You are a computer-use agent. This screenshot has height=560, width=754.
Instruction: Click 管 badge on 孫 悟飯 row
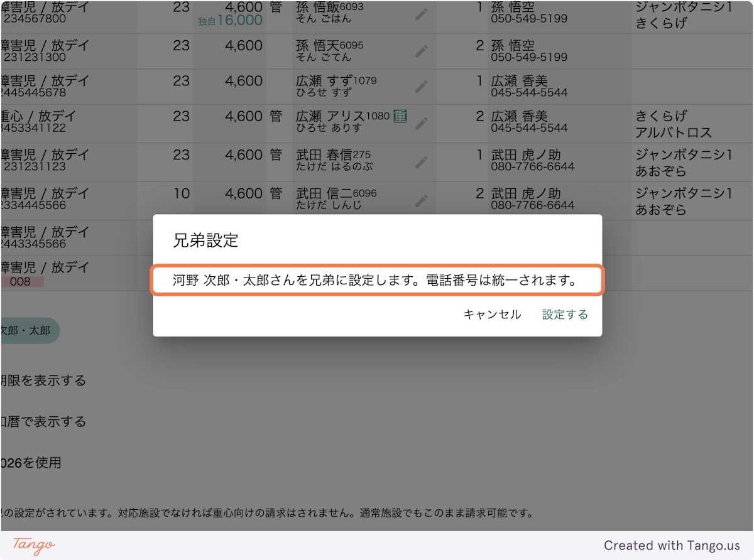tap(277, 11)
